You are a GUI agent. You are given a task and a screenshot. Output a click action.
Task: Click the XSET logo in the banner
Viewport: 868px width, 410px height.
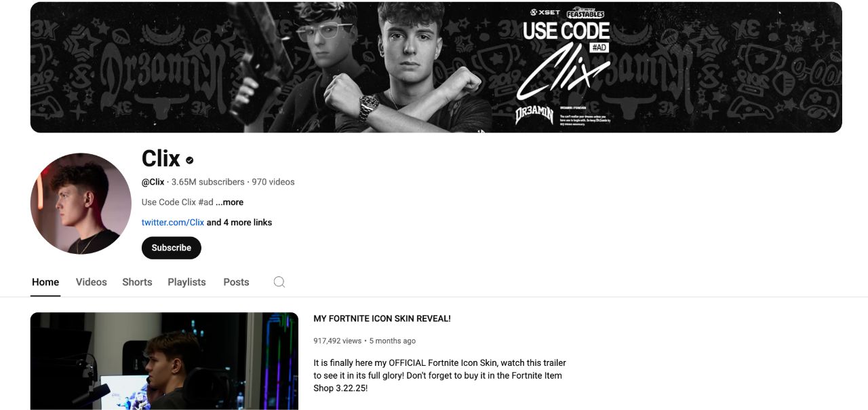pos(545,12)
